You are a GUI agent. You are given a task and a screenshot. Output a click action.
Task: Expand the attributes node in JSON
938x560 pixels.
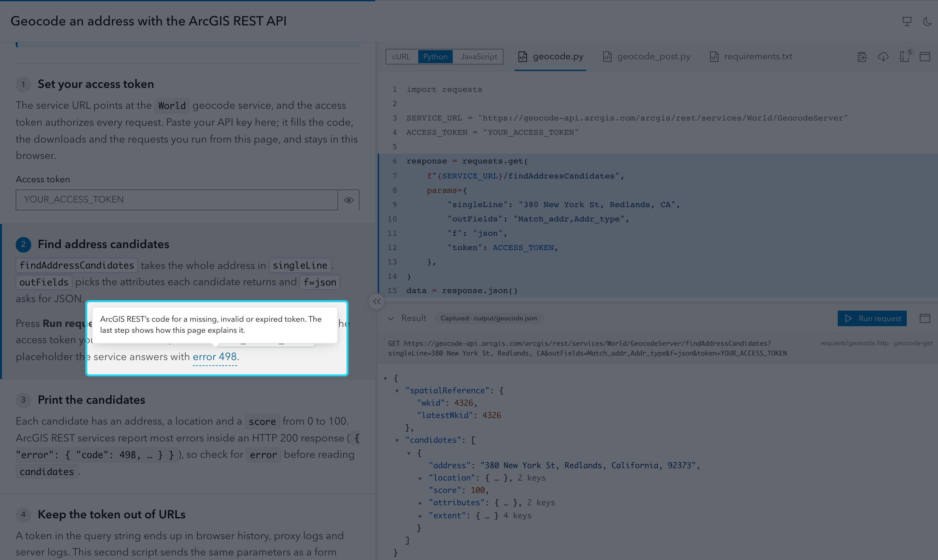(420, 503)
